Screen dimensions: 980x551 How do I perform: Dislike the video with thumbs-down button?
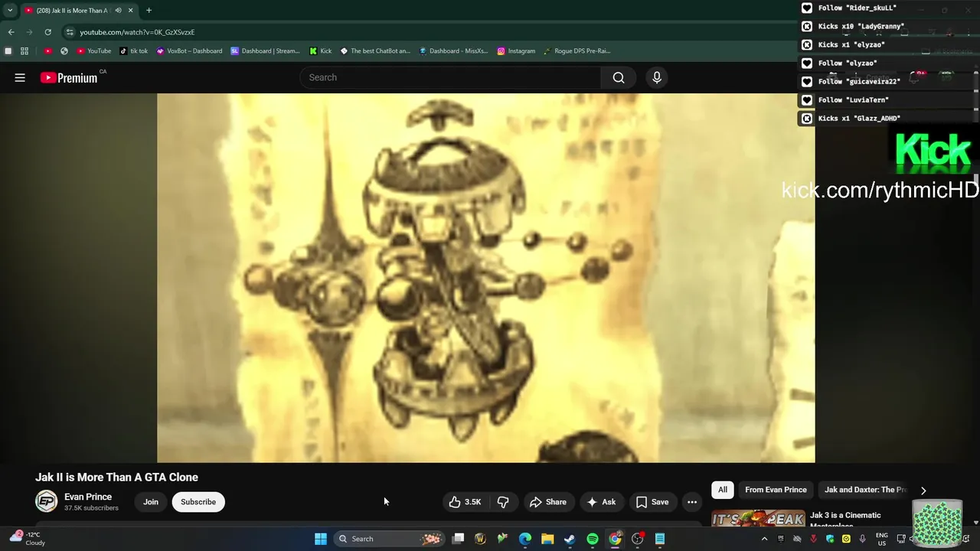pyautogui.click(x=503, y=502)
